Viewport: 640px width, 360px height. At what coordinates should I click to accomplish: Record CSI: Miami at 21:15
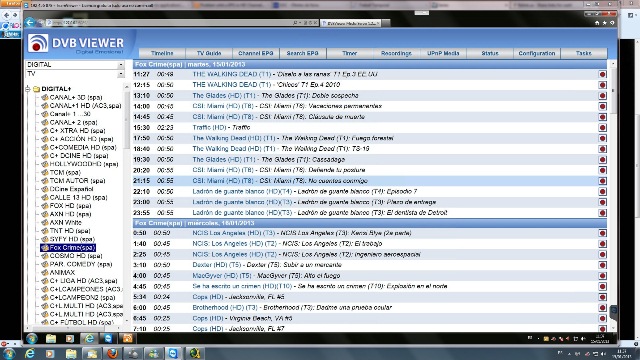click(x=602, y=181)
